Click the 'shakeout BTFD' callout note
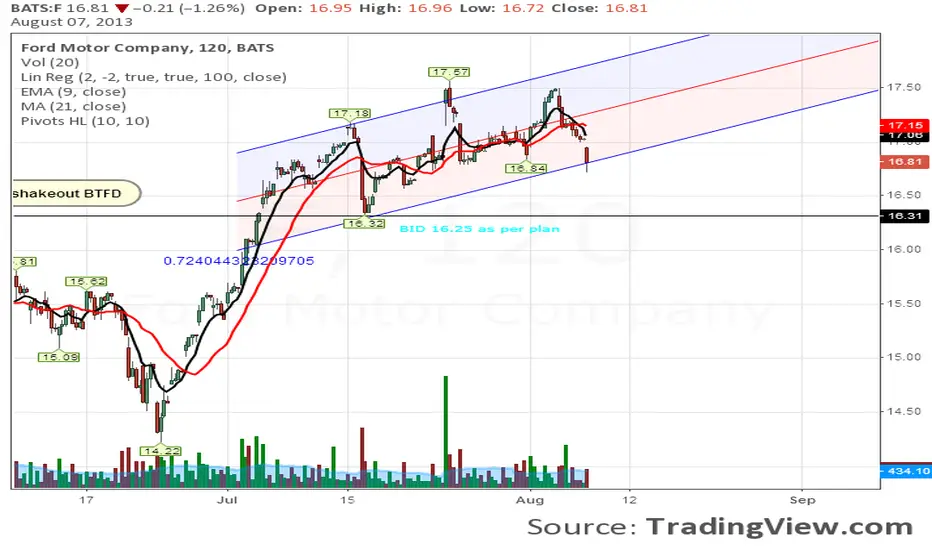This screenshot has height=550, width=932. (76, 194)
